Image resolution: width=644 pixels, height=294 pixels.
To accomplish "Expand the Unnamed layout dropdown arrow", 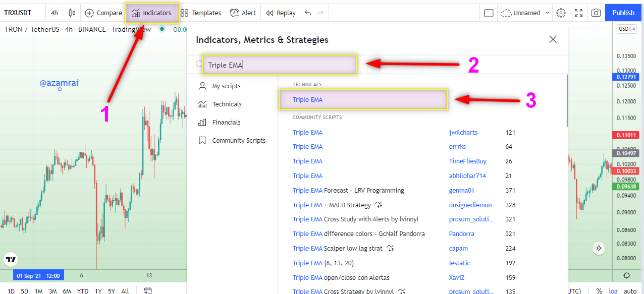I will pos(548,13).
